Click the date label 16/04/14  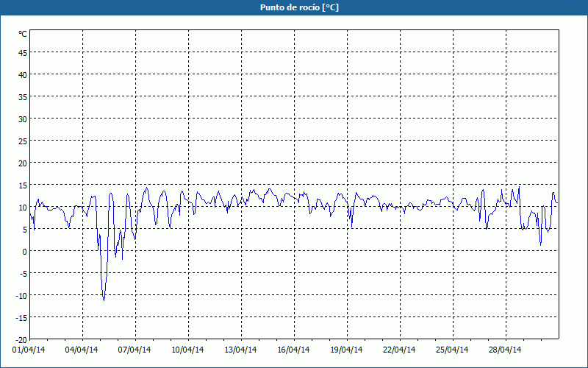pyautogui.click(x=293, y=350)
